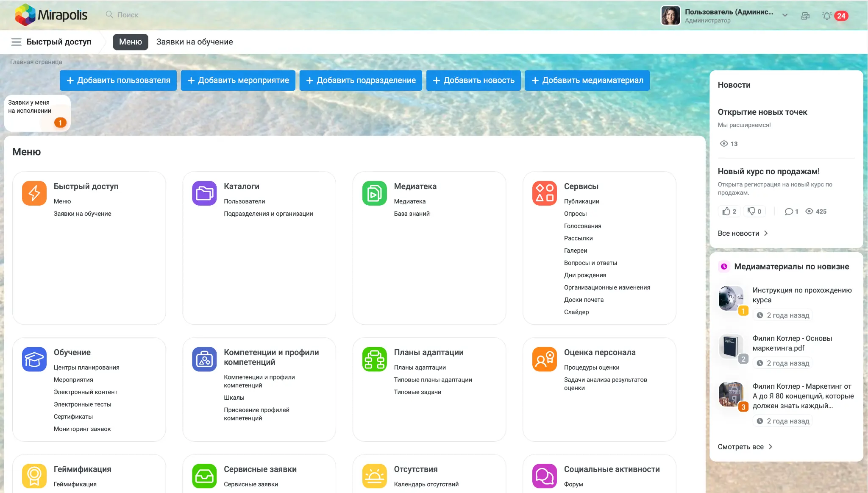868x493 pixels.
Task: Switch to the Заявки на обучение tab
Action: [x=195, y=42]
